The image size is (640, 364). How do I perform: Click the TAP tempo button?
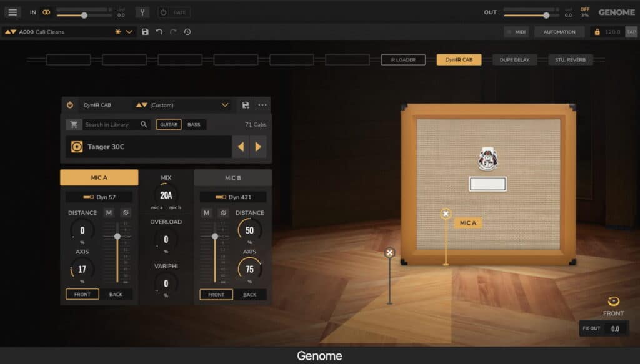tap(631, 32)
